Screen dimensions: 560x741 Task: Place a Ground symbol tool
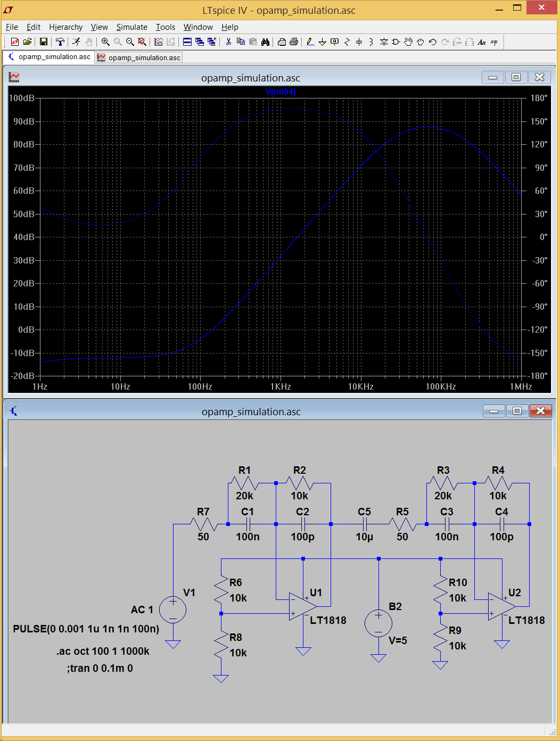click(323, 42)
